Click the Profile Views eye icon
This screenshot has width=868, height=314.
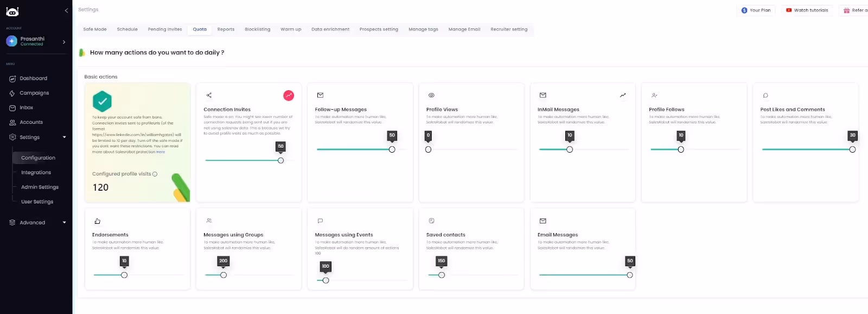(431, 95)
